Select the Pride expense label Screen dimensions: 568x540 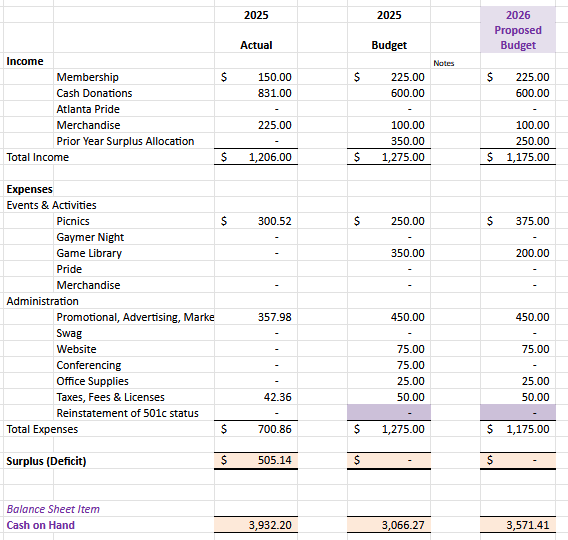tap(69, 269)
